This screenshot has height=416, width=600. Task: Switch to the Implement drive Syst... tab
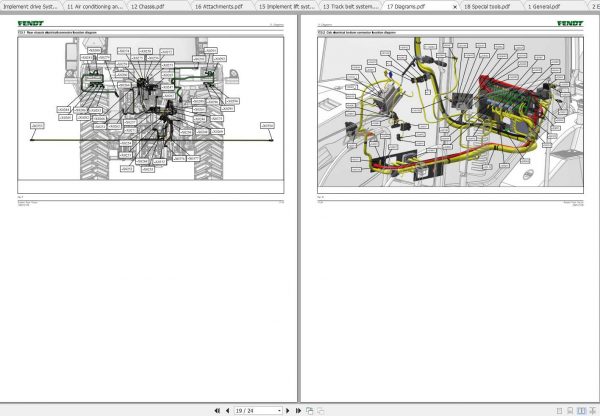pos(30,6)
